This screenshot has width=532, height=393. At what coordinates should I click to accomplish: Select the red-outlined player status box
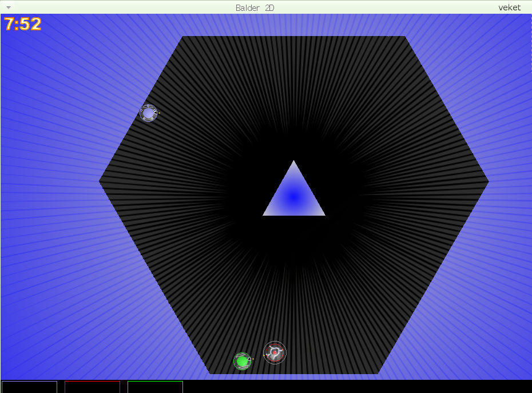click(x=92, y=387)
